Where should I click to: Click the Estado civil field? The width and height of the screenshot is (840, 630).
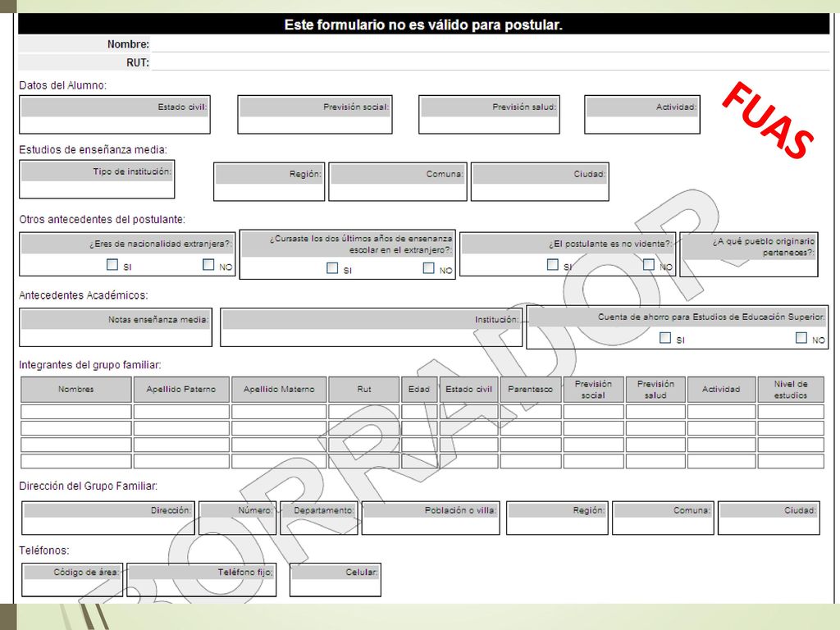115,115
